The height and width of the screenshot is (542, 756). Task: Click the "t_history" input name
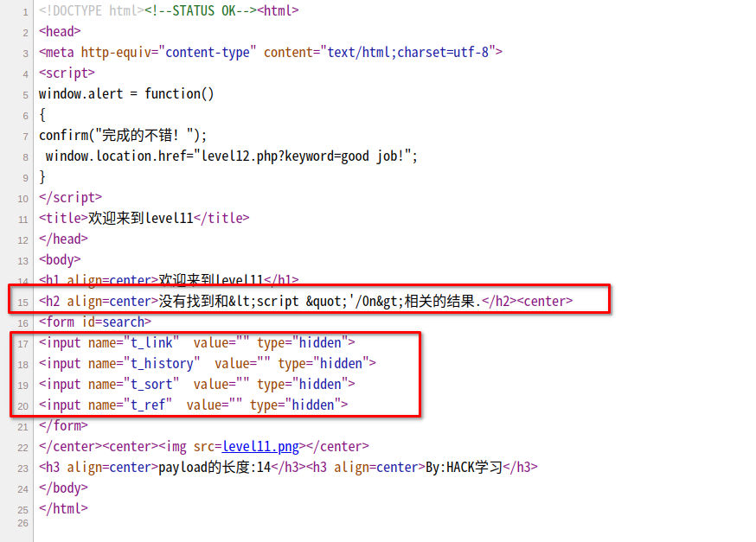coord(162,363)
